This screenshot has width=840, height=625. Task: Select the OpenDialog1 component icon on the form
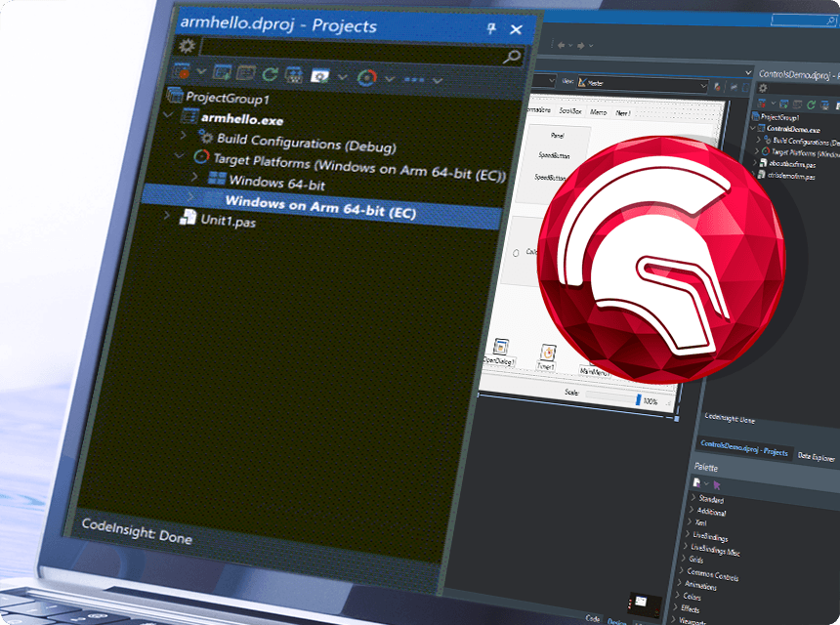pos(499,350)
